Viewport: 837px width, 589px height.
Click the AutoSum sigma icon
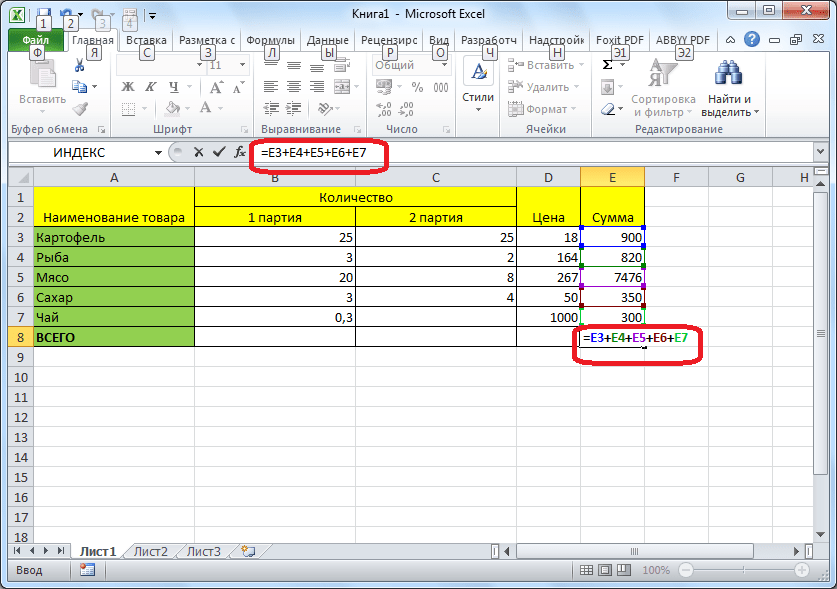click(608, 65)
